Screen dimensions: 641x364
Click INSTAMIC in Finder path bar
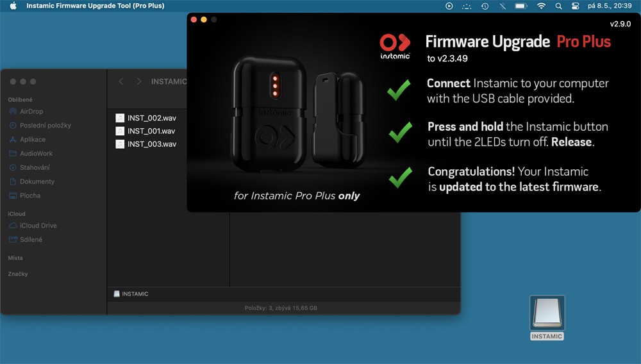click(x=131, y=294)
